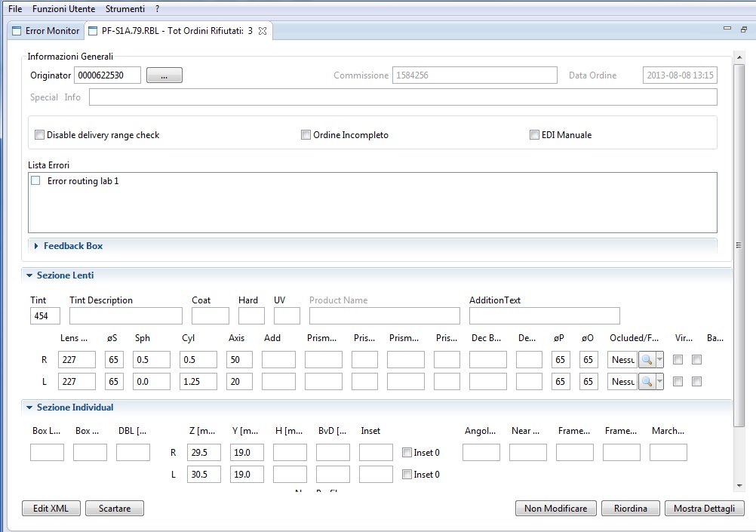Image resolution: width=756 pixels, height=532 pixels.
Task: Click the Edit XML button
Action: click(x=51, y=509)
